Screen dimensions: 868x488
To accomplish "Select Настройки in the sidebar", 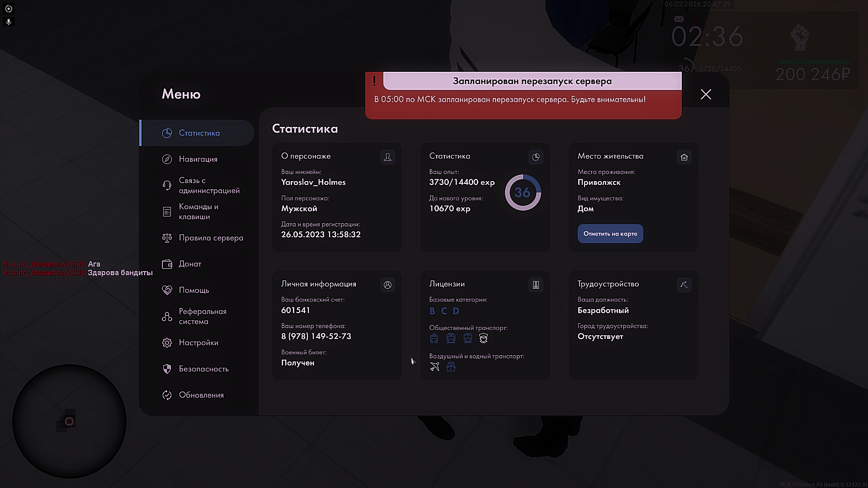I will point(198,343).
